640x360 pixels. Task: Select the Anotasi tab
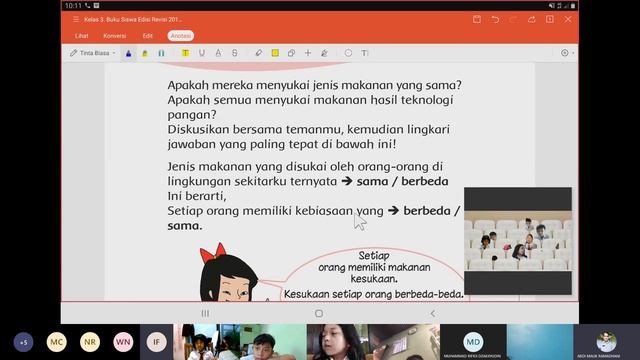[180, 36]
